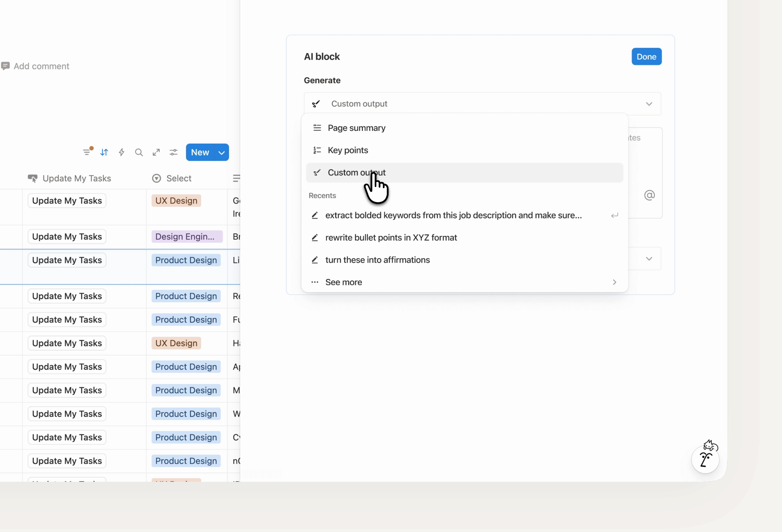This screenshot has height=532, width=782.
Task: Click Update My Tasks button in UX Design first row
Action: [x=67, y=200]
